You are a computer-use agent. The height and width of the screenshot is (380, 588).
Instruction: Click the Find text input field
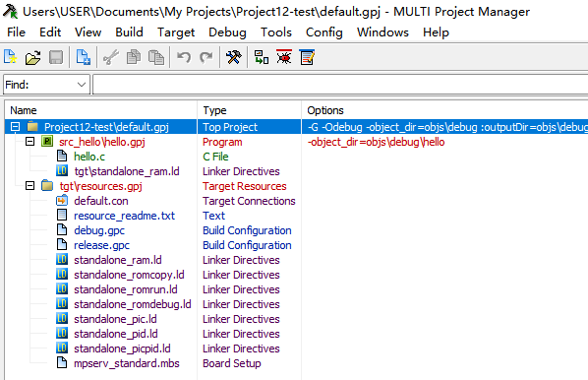[340, 85]
